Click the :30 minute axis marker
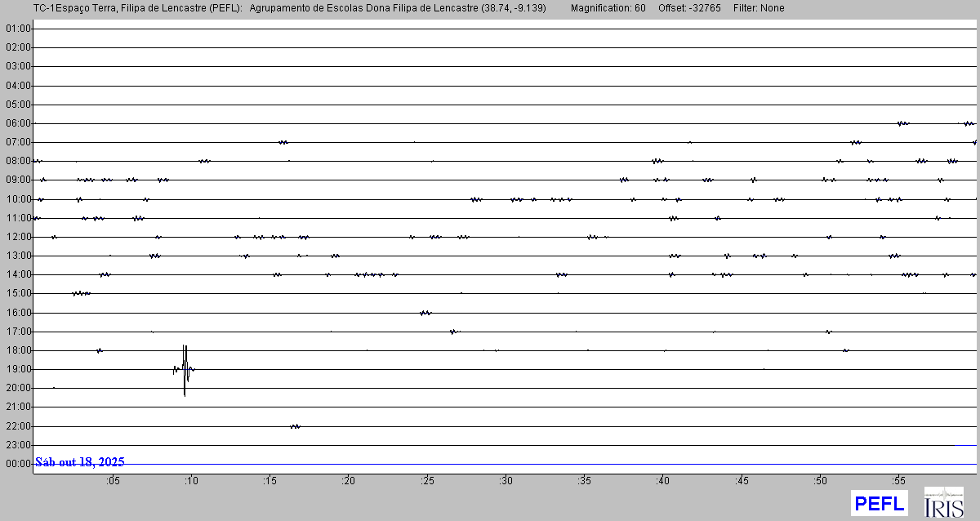 [x=506, y=481]
